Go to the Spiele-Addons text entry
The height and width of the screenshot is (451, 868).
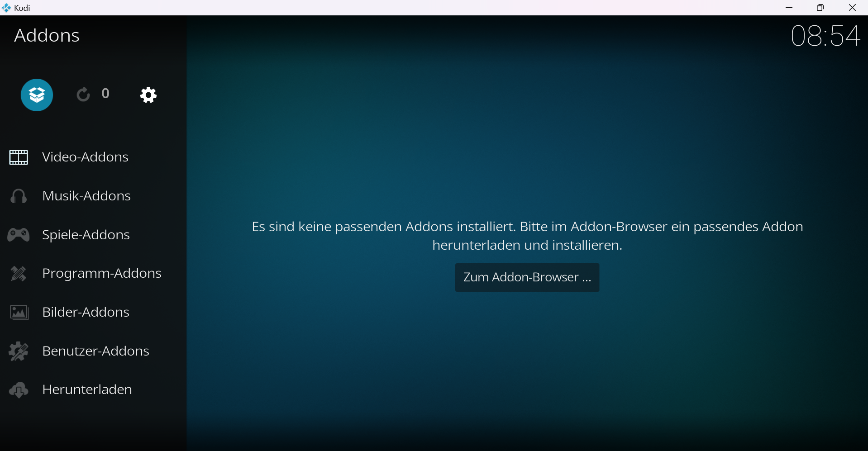point(86,235)
